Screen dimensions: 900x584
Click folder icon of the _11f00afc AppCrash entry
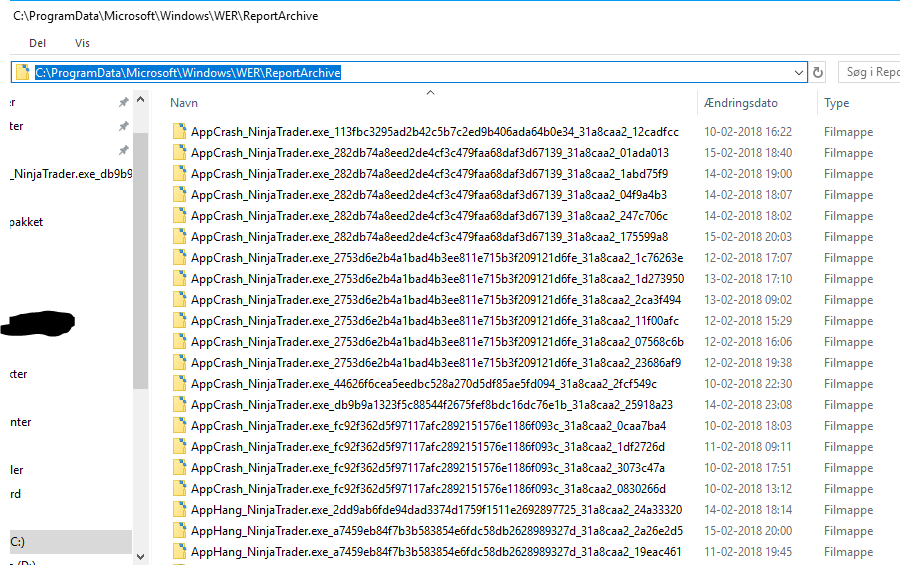[x=179, y=321]
